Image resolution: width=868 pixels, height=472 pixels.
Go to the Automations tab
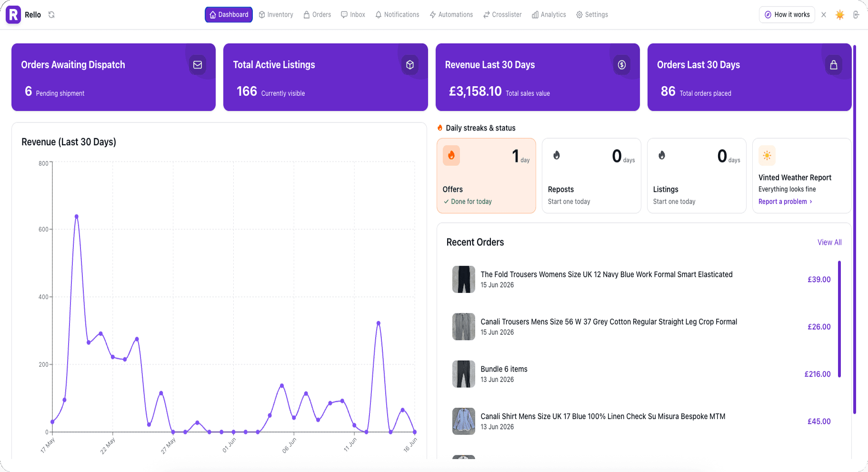pyautogui.click(x=451, y=15)
